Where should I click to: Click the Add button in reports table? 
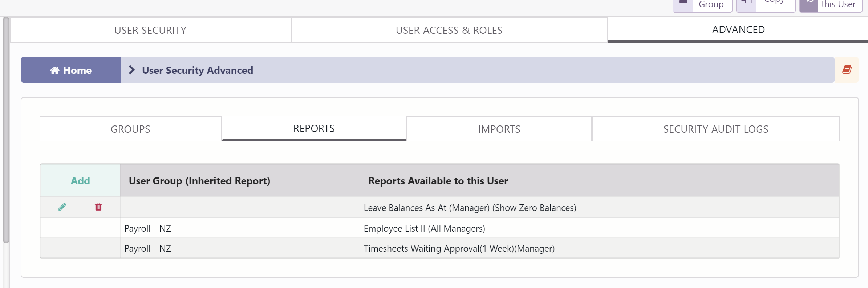tap(80, 181)
